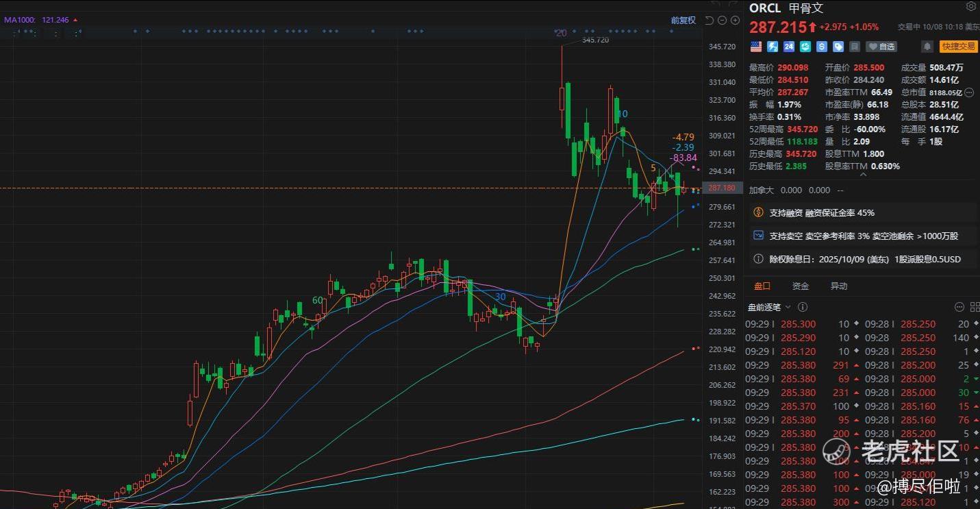Image resolution: width=980 pixels, height=509 pixels.
Task: Open the 支持卖空 short selling row
Action: pos(862,236)
